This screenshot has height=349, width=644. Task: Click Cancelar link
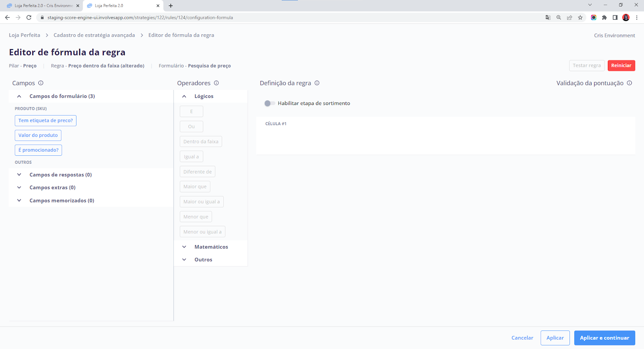(522, 338)
